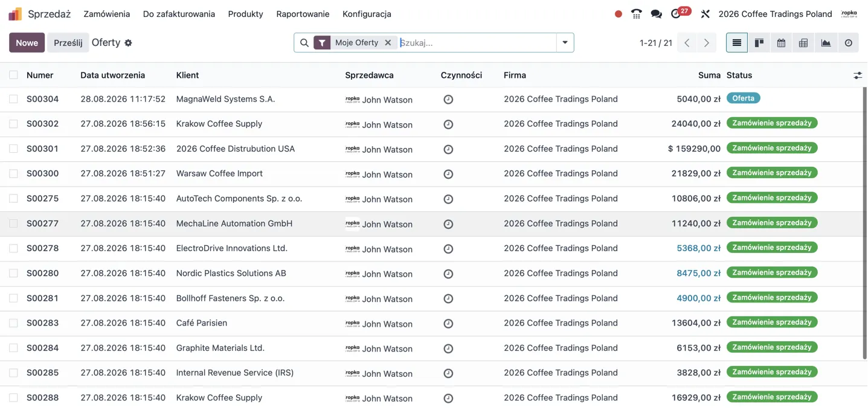Viewport: 868px width, 410px height.
Task: Open activity clock for S00301
Action: coord(448,149)
